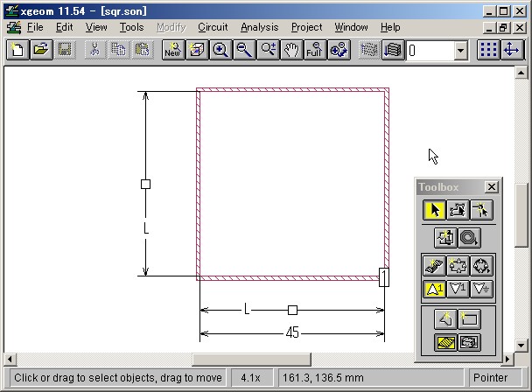Click the Copy toolbar icon
The height and width of the screenshot is (392, 532).
118,50
